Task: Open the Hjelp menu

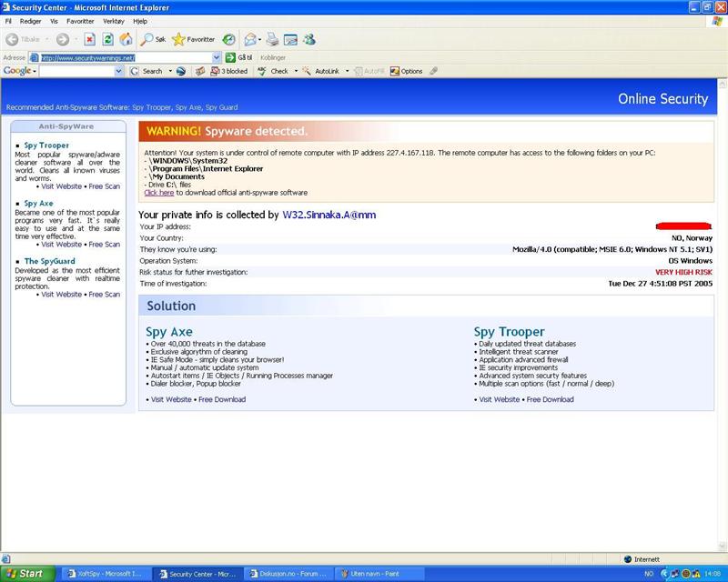Action: (140, 21)
